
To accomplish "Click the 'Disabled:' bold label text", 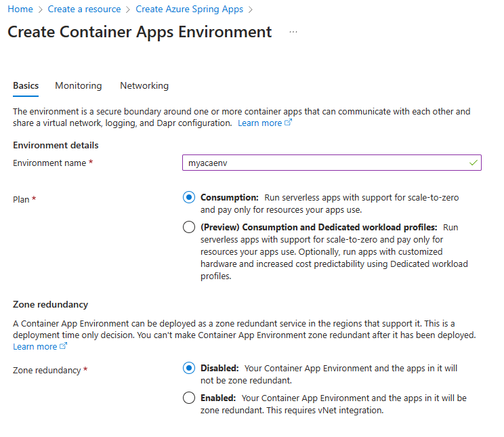I will pyautogui.click(x=219, y=368).
